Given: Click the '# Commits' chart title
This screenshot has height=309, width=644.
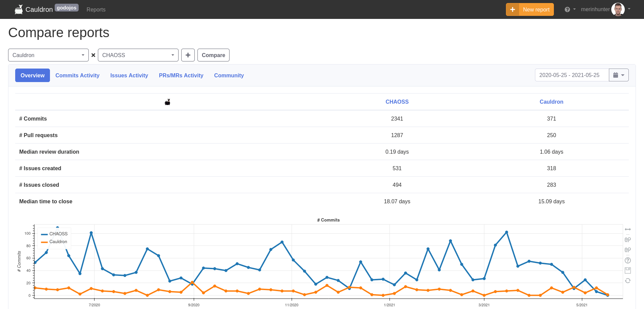Looking at the screenshot, I should click(328, 220).
